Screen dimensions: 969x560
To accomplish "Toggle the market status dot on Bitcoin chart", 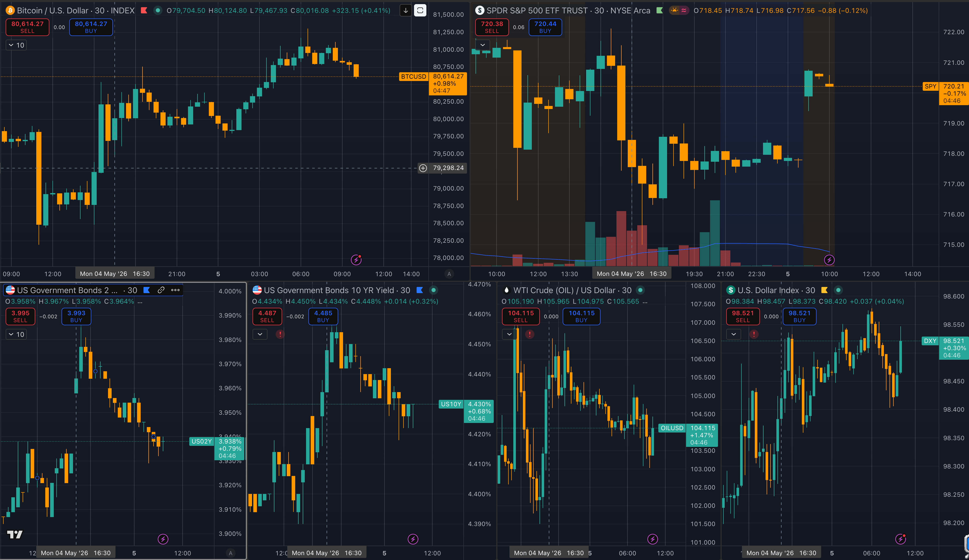I will [158, 10].
